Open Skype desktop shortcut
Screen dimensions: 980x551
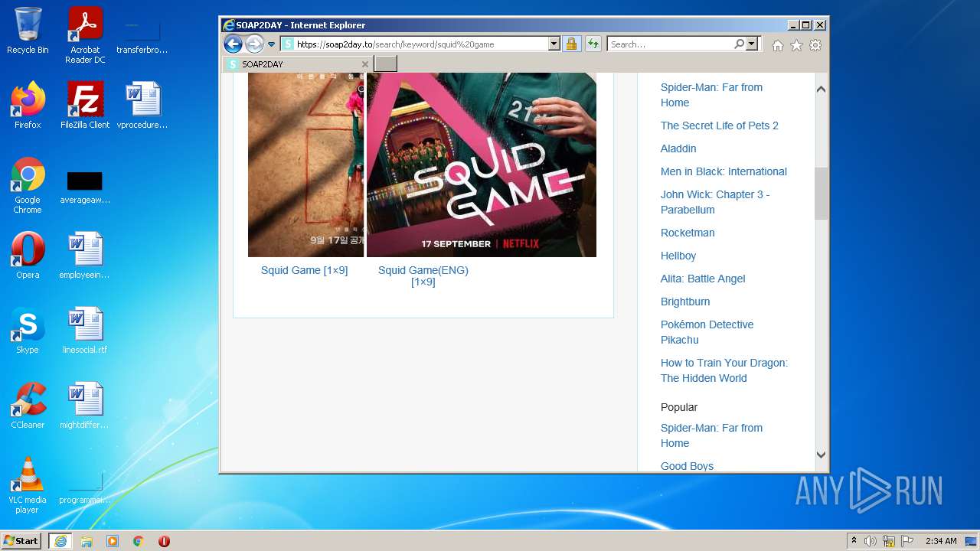point(28,331)
